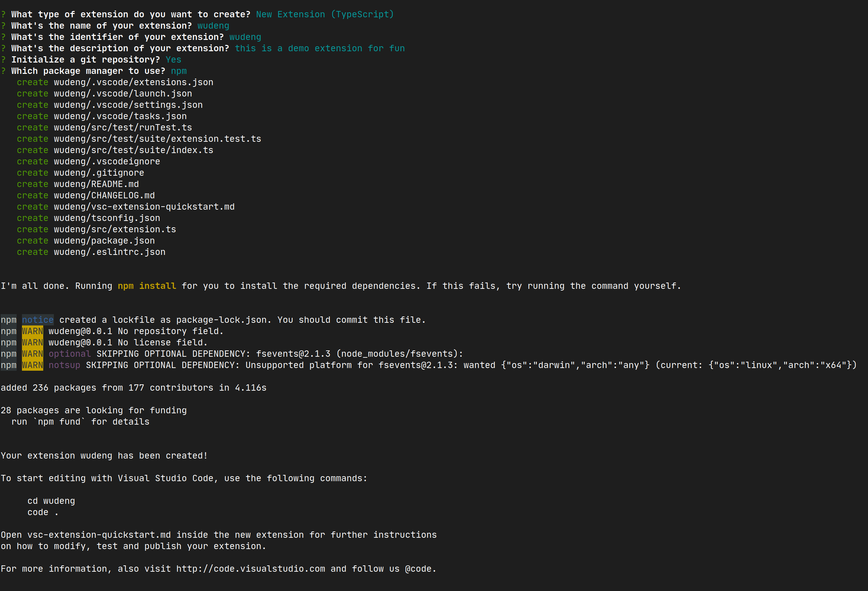
Task: Click the path "wudeng/.vscode/settings.json"
Action: [128, 105]
